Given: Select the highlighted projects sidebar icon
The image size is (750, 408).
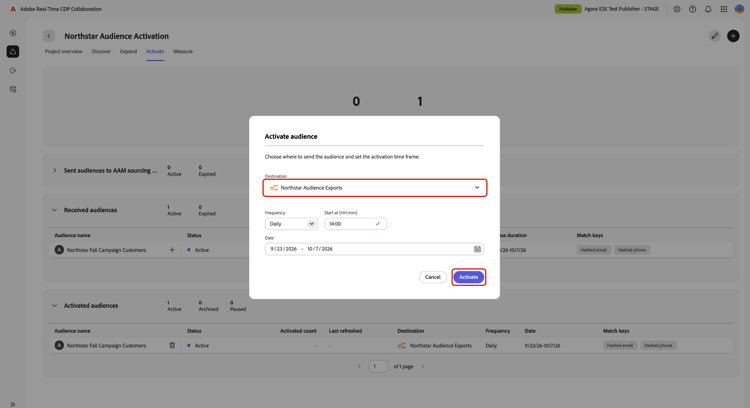Looking at the screenshot, I should click(13, 52).
